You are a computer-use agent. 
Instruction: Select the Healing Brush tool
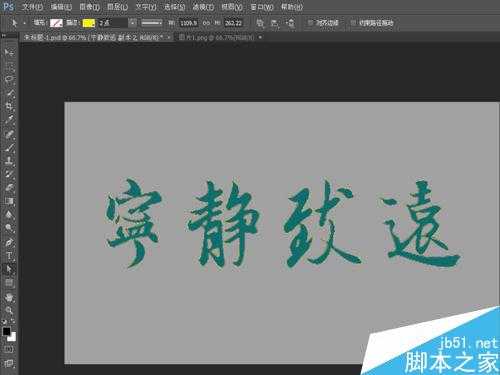[9, 134]
